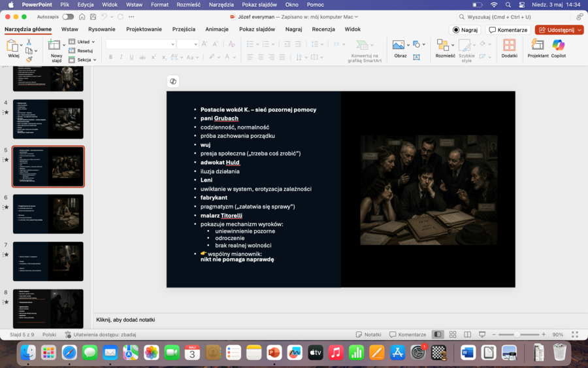Select slide 4 thumbnail
This screenshot has width=588, height=368.
click(x=48, y=119)
